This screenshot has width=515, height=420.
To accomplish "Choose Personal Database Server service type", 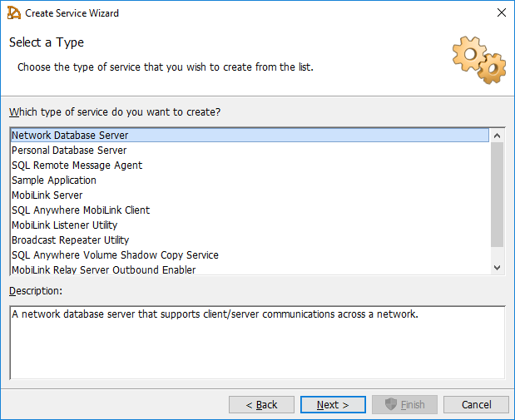I will pos(69,151).
